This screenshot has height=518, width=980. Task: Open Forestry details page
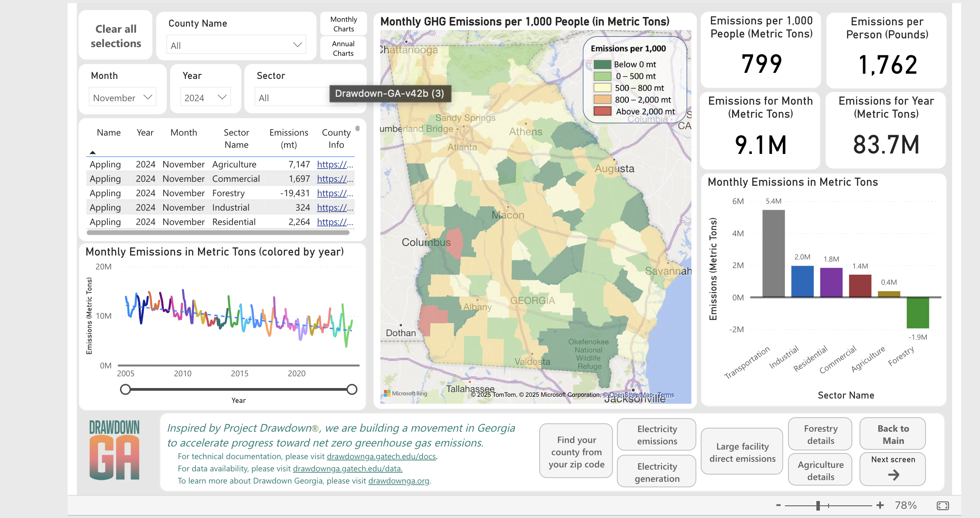click(820, 434)
